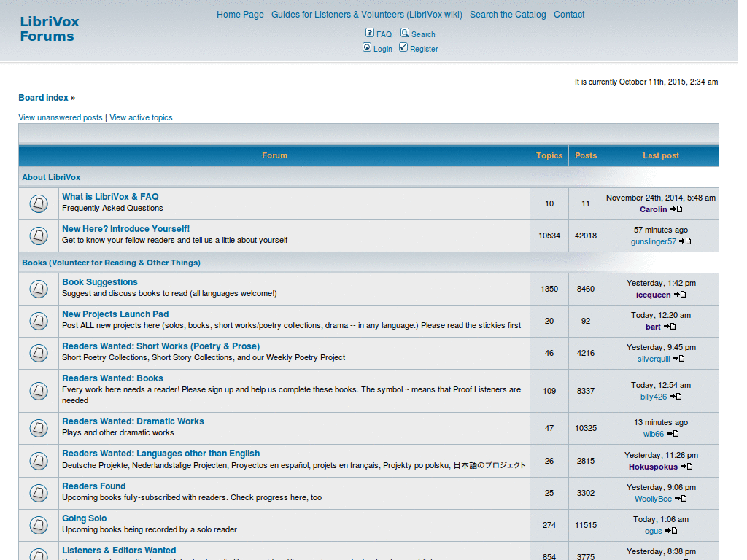Open Readers Wanted: Dramatic Works forum
Viewport: 747px width, 560px height.
[x=133, y=421]
